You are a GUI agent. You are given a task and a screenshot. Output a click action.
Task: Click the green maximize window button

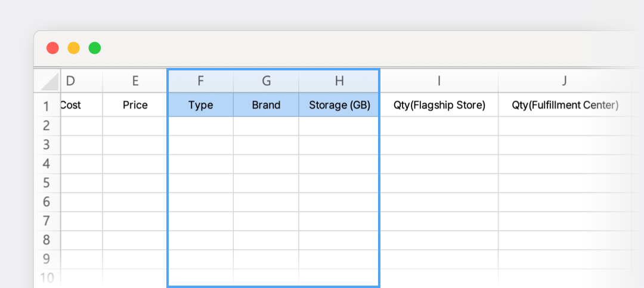tap(95, 48)
